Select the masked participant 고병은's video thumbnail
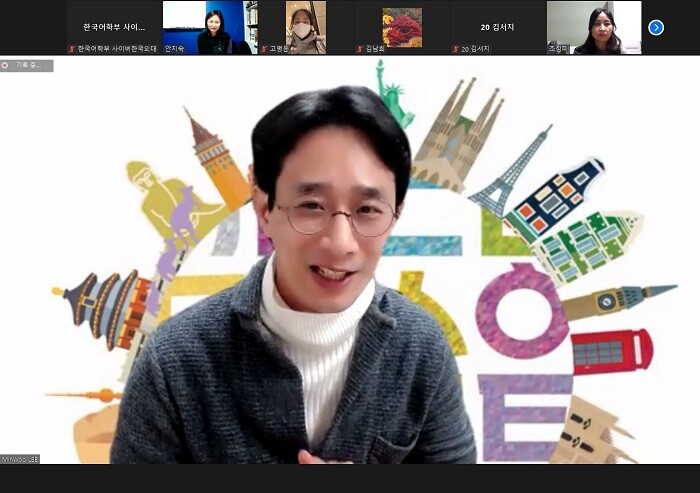700x493 pixels. click(x=306, y=28)
